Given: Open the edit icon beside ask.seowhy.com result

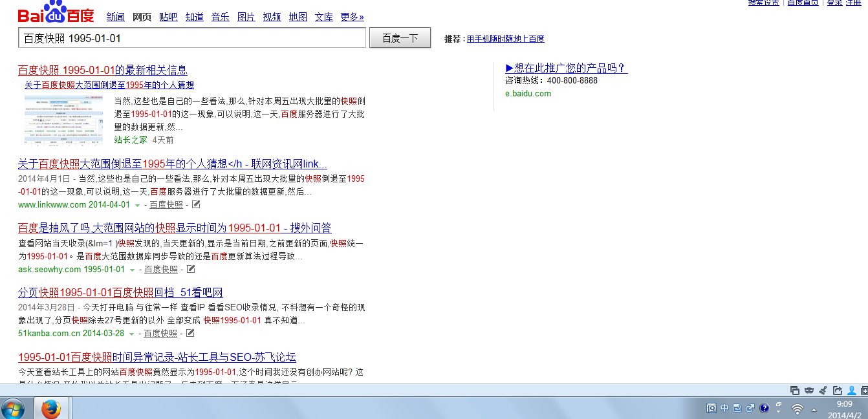Looking at the screenshot, I should pos(190,269).
